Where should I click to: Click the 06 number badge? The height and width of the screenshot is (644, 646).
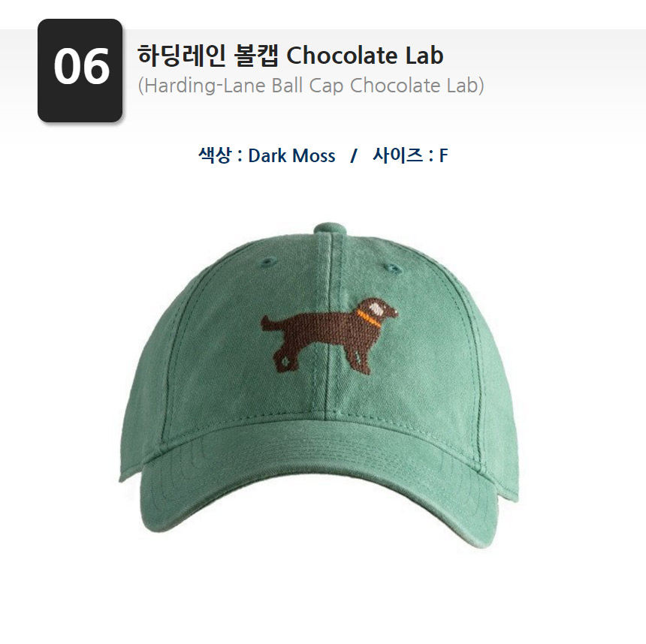[80, 71]
